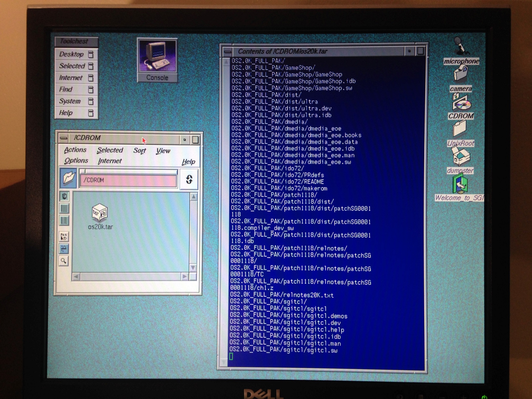Open the Internet menu in Toolchest
Screen dimensions: 532x399
coord(76,78)
